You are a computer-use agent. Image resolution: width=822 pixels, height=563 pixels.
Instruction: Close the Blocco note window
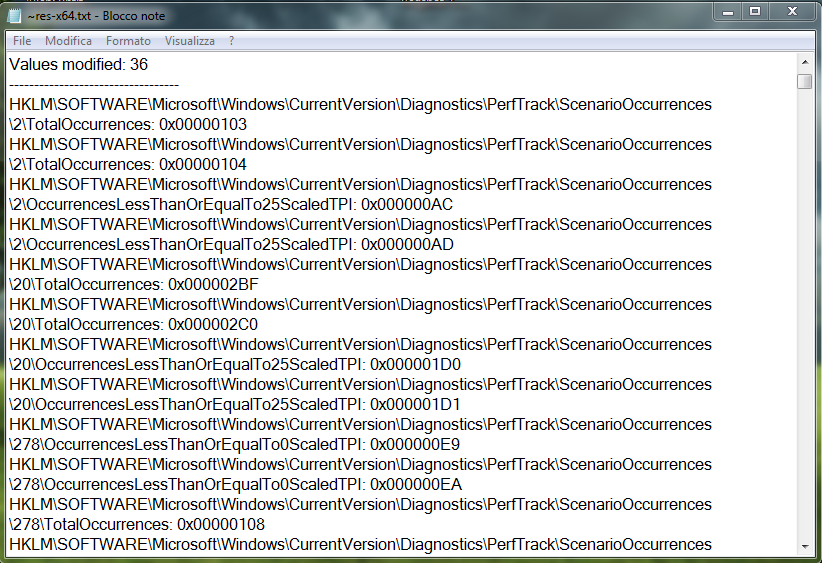pos(793,12)
